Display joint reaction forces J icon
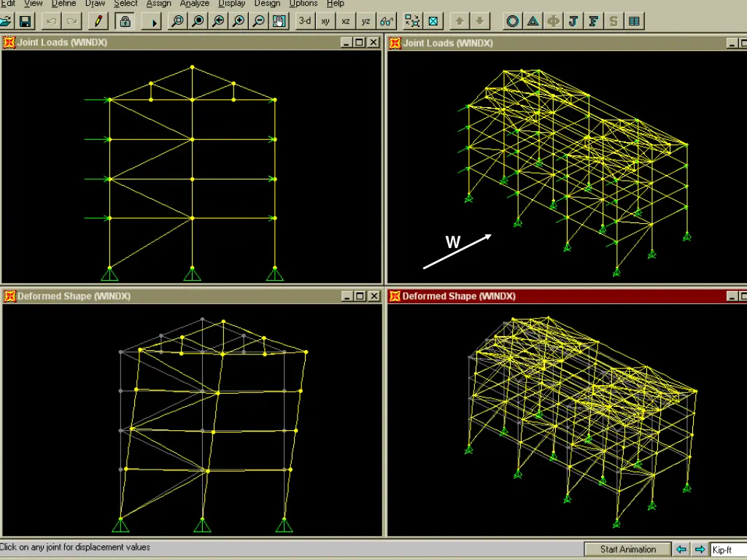The width and height of the screenshot is (747, 560). click(x=573, y=21)
